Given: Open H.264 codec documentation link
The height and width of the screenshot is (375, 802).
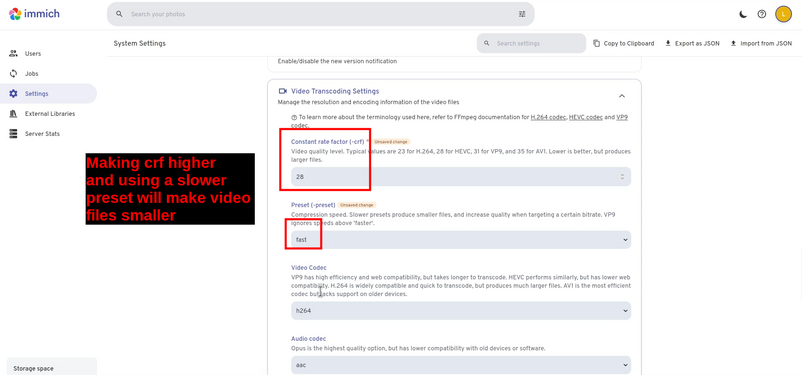Looking at the screenshot, I should point(548,117).
